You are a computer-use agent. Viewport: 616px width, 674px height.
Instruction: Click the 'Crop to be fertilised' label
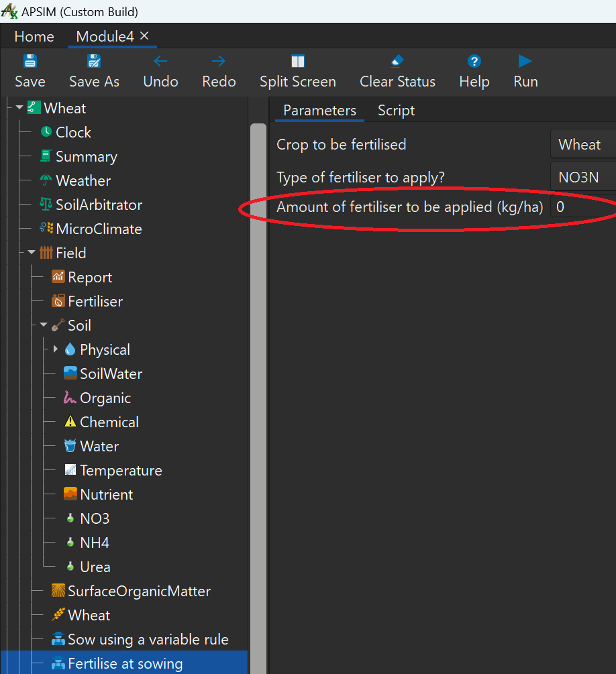[341, 144]
